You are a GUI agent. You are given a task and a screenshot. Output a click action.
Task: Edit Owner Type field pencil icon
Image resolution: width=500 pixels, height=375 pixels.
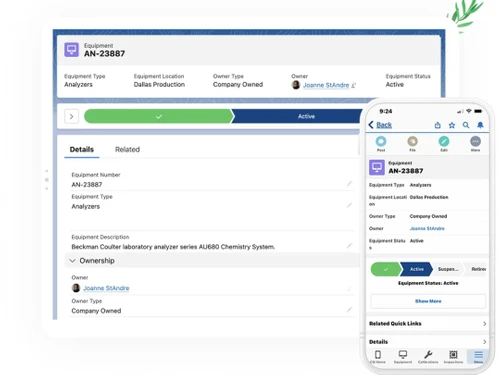pyautogui.click(x=349, y=310)
